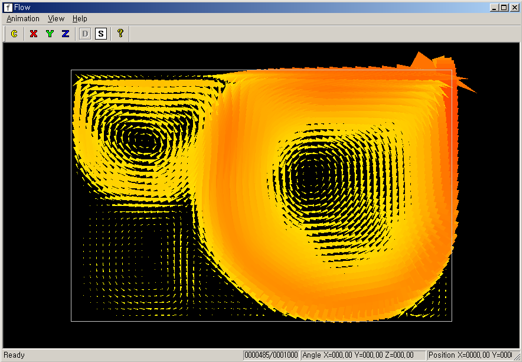
Task: Click the Position readout in status bar
Action: click(470, 355)
